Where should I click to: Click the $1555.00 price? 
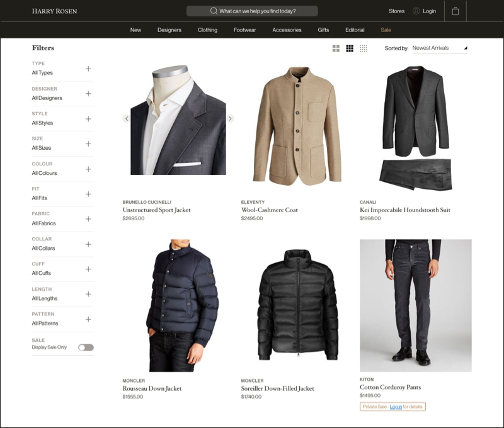point(133,397)
